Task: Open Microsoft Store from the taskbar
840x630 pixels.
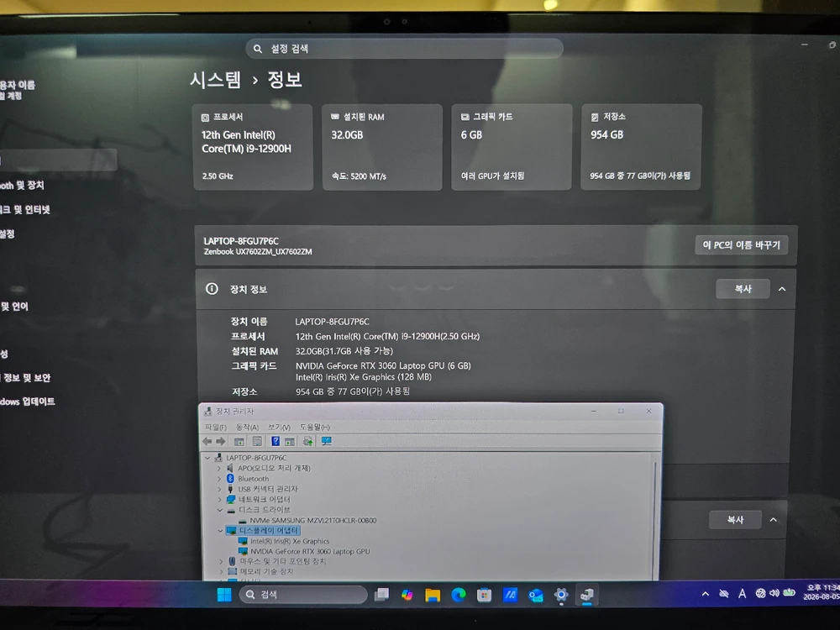Action: (485, 595)
